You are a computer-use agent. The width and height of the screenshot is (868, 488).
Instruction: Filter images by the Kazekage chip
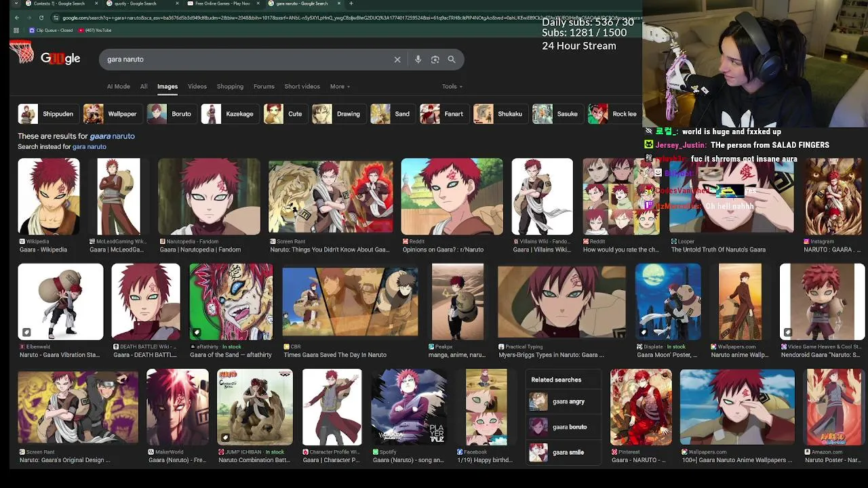pos(229,114)
